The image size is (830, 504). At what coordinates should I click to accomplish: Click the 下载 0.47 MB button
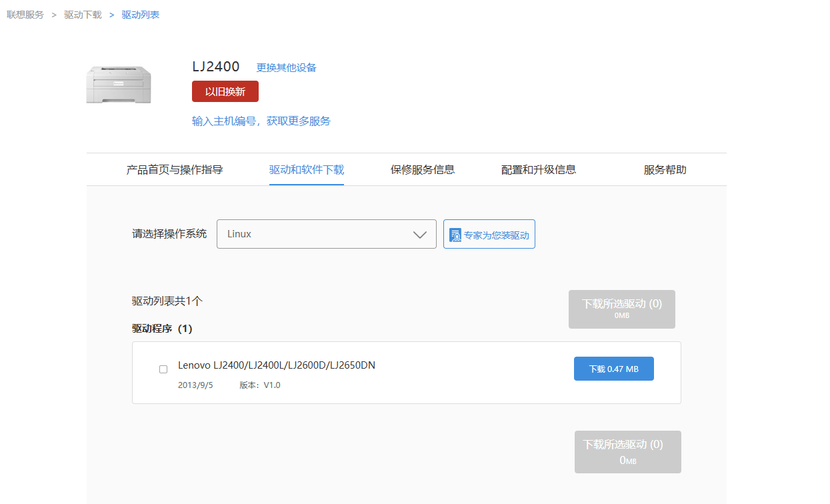tap(614, 369)
